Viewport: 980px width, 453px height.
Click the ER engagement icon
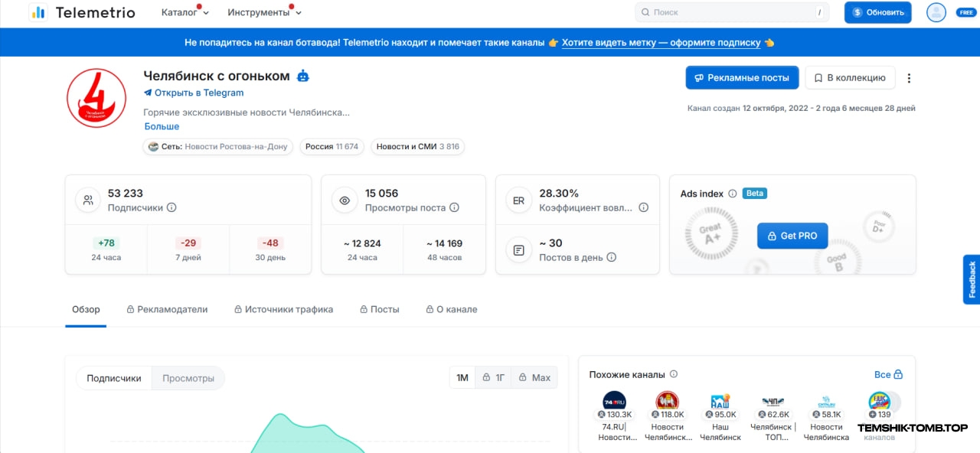[x=518, y=200]
